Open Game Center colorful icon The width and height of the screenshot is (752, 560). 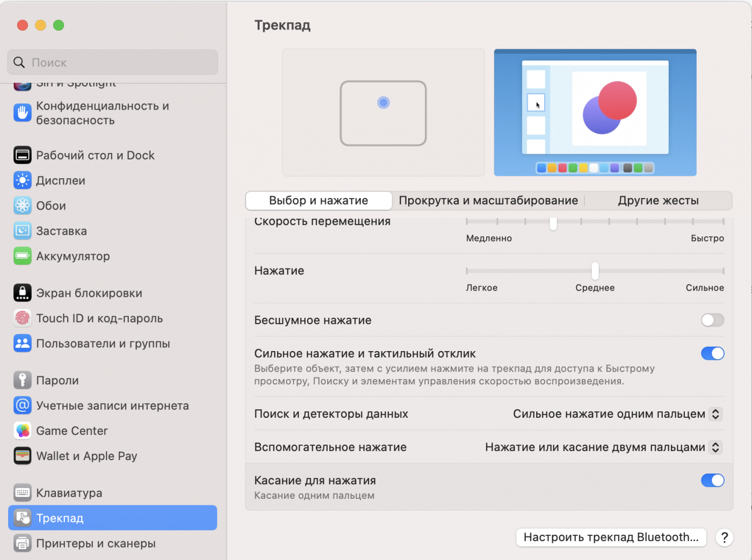point(22,431)
